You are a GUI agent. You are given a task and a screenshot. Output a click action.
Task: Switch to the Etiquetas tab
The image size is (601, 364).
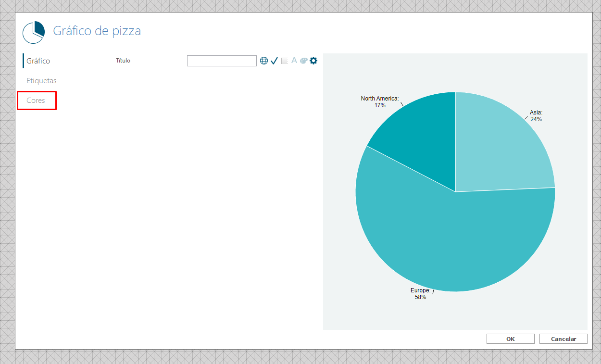[41, 81]
